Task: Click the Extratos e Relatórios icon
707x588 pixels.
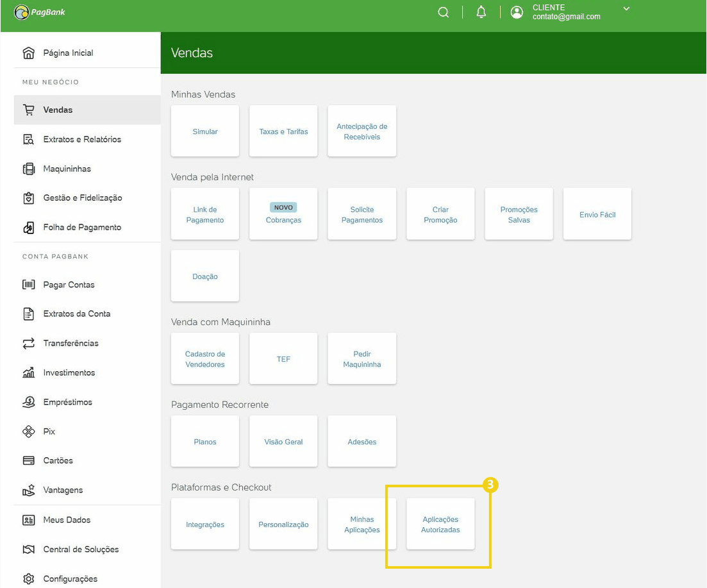Action: click(x=28, y=139)
